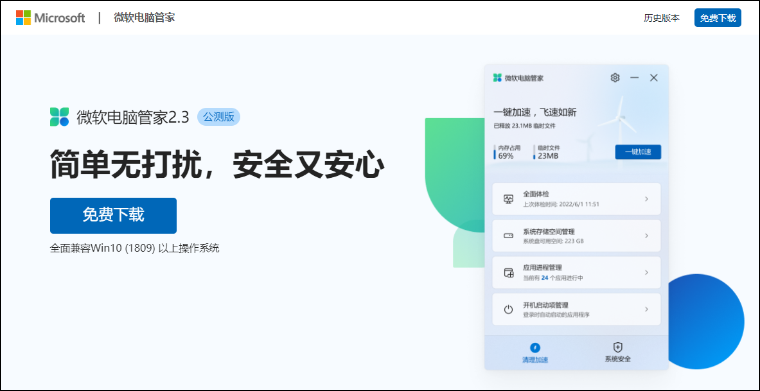Click the 临时文件 23MB indicator

547,152
